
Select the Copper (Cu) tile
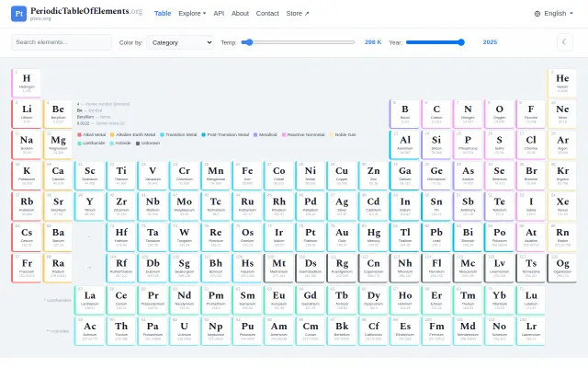pyautogui.click(x=342, y=176)
